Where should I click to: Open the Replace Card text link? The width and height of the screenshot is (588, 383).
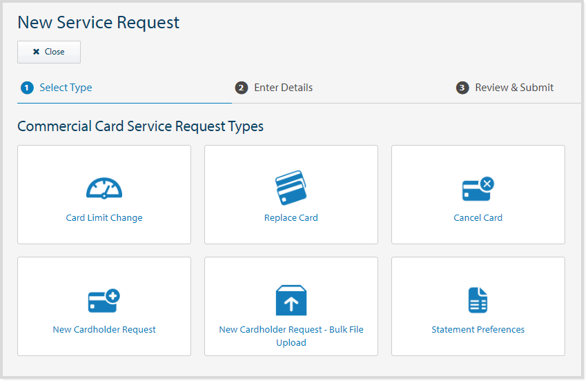point(291,218)
